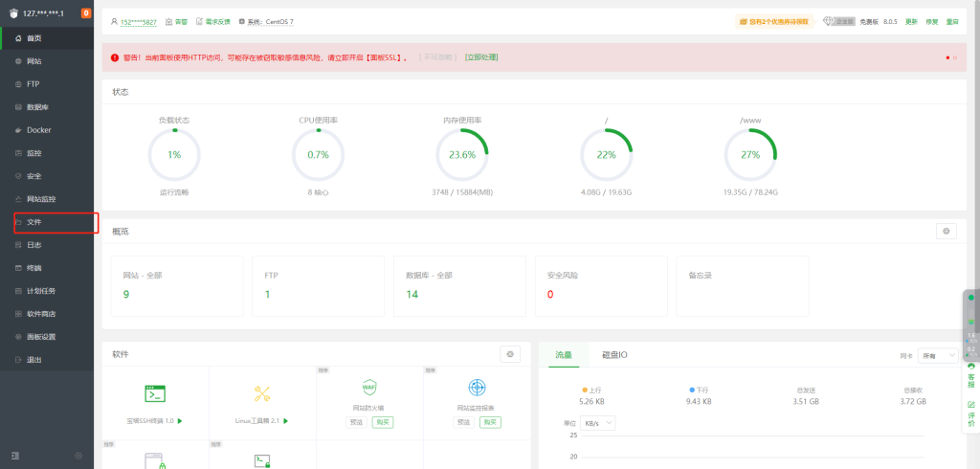The width and height of the screenshot is (980, 469).
Task: Open the 网站 websites section in sidebar
Action: point(47,61)
